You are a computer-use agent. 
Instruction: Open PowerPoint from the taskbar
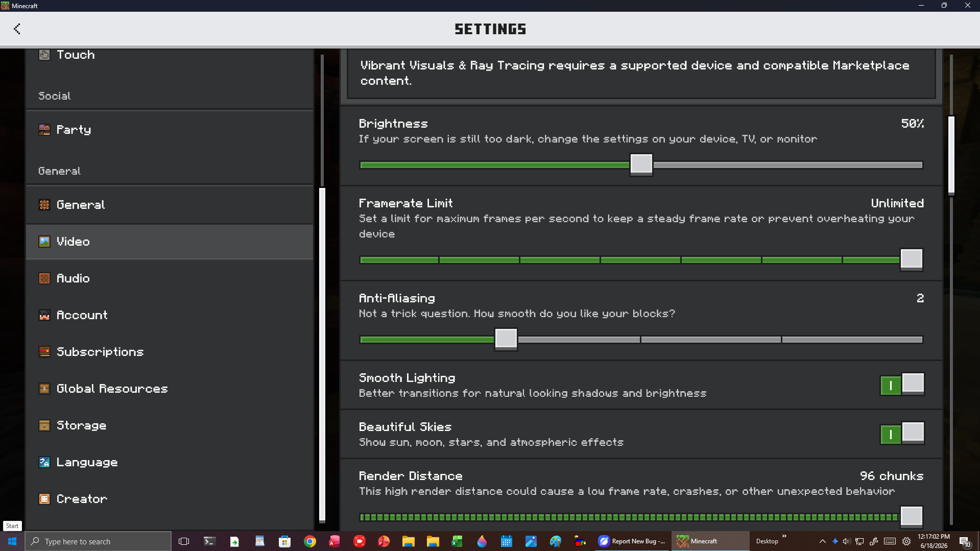click(384, 541)
